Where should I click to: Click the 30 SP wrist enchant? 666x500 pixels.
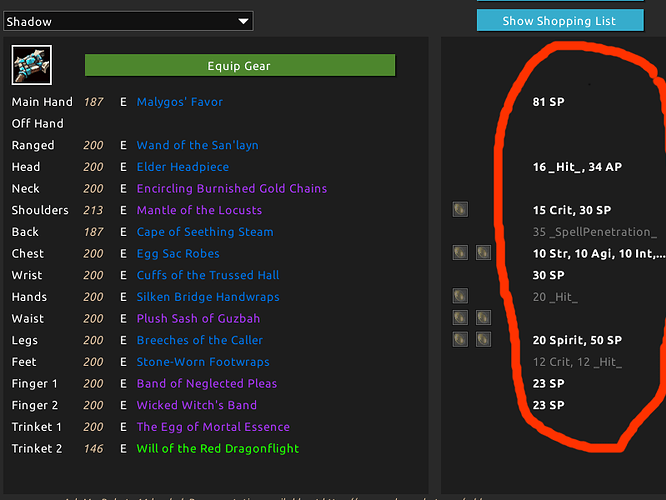[549, 275]
